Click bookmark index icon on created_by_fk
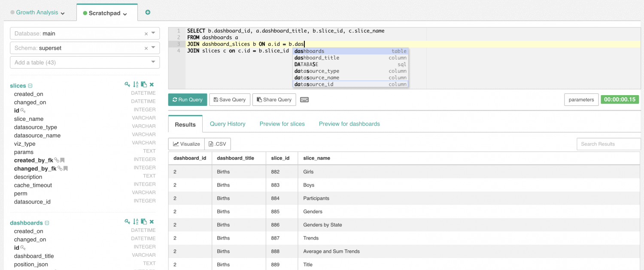The image size is (644, 270). point(62,160)
